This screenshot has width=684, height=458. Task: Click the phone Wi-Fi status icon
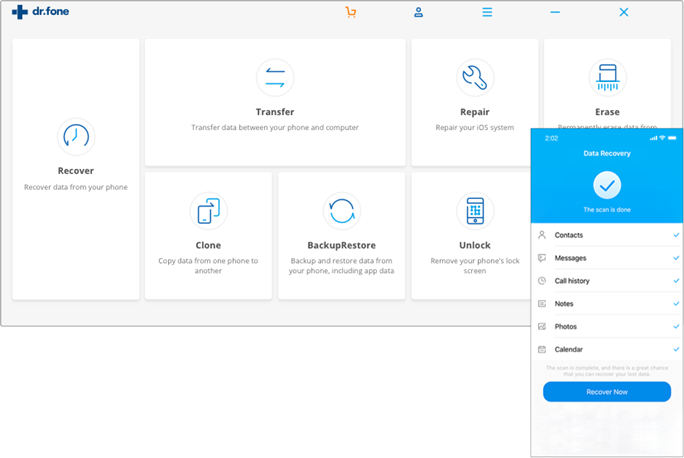click(662, 138)
